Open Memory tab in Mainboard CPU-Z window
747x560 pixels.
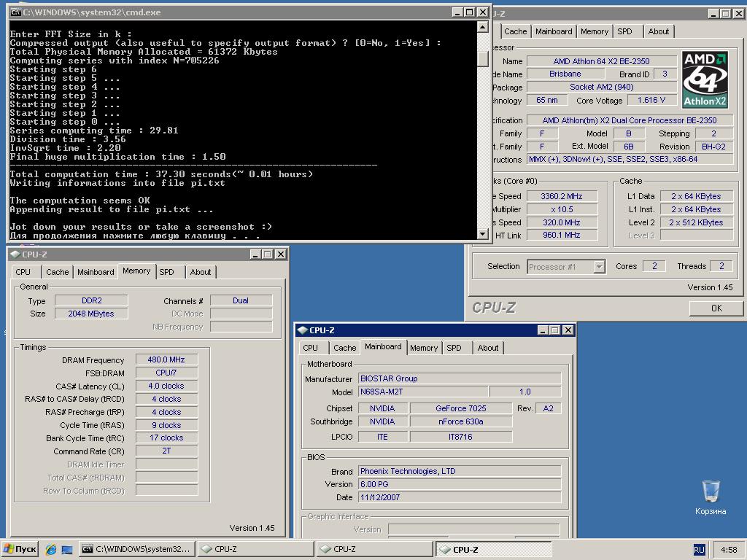[424, 348]
